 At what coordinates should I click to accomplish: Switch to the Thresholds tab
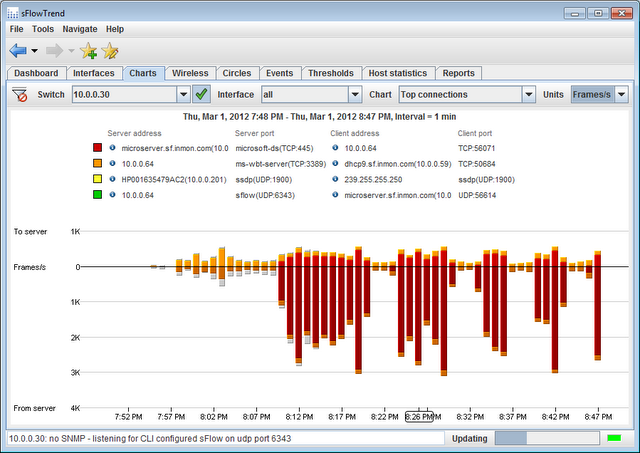(330, 73)
